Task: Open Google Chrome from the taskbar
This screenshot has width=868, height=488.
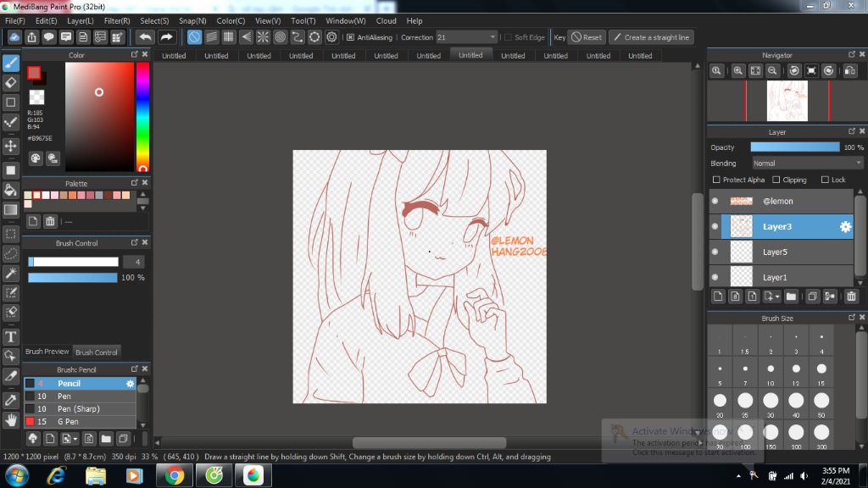Action: pyautogui.click(x=174, y=476)
